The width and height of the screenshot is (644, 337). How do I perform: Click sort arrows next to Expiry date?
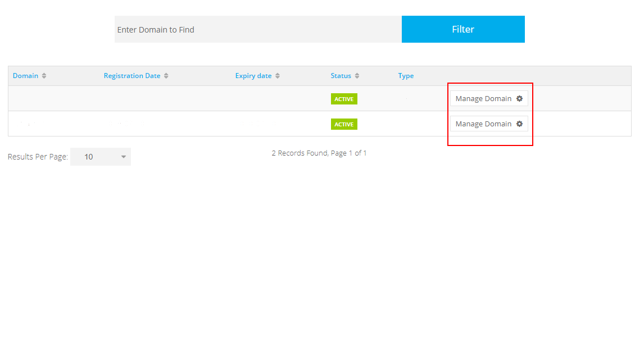click(278, 76)
